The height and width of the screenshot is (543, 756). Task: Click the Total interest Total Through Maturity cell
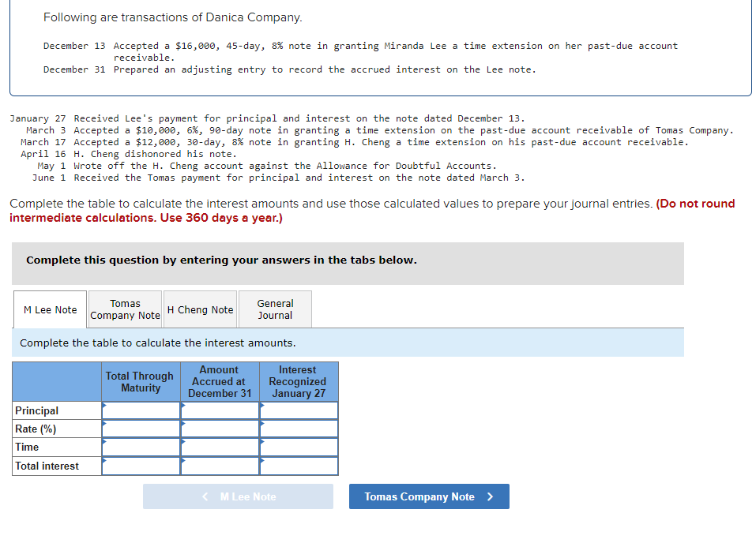(141, 466)
